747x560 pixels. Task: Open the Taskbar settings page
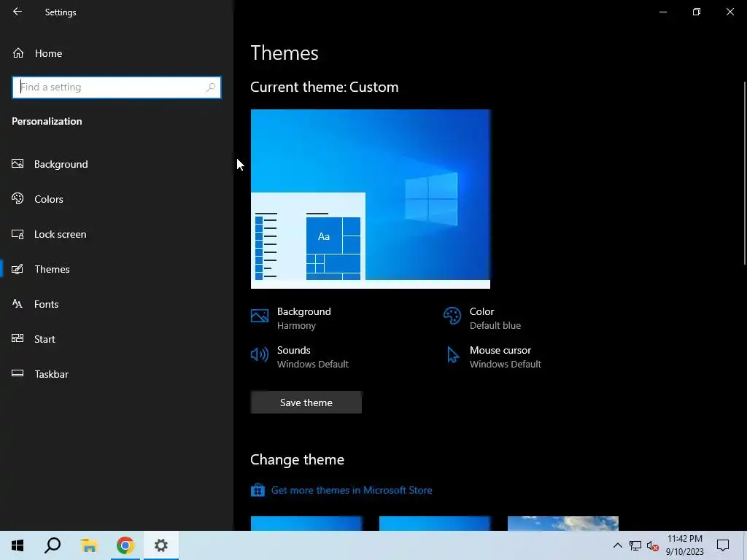pyautogui.click(x=117, y=374)
